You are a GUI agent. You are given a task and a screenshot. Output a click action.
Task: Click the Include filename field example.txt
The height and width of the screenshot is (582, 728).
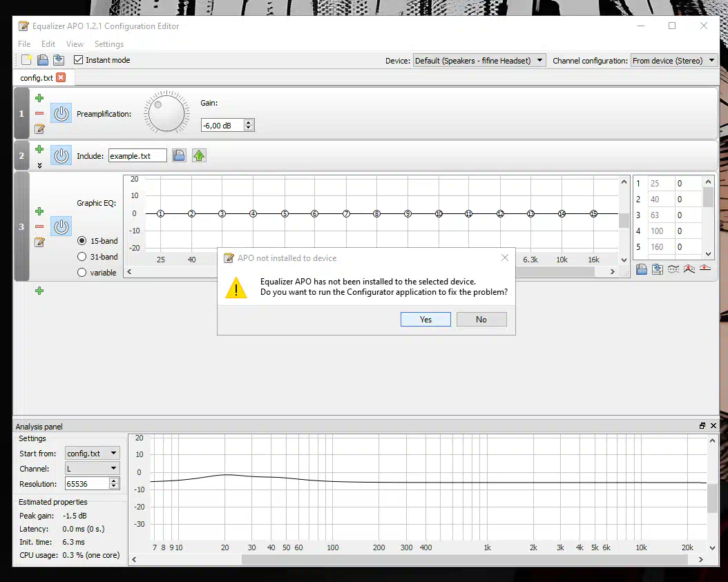pos(137,155)
